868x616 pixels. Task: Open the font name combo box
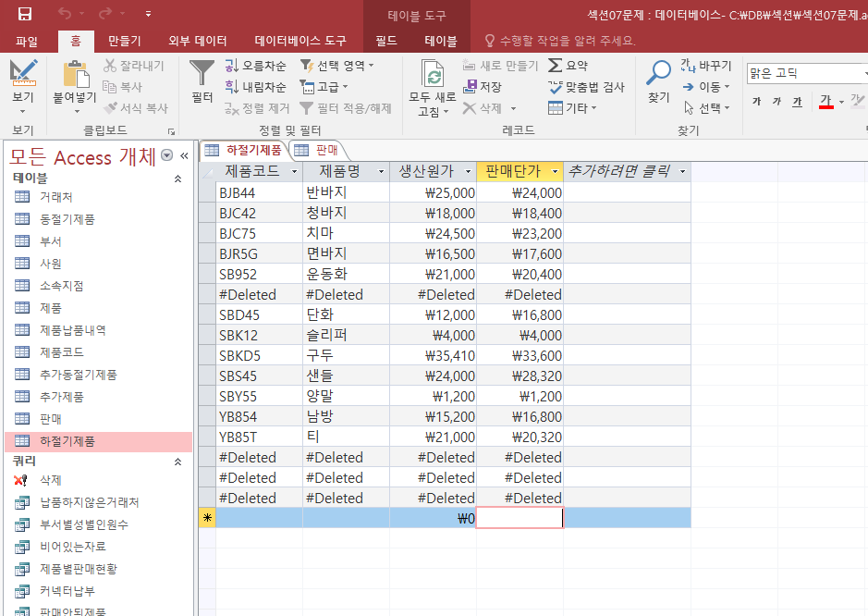pyautogui.click(x=806, y=73)
